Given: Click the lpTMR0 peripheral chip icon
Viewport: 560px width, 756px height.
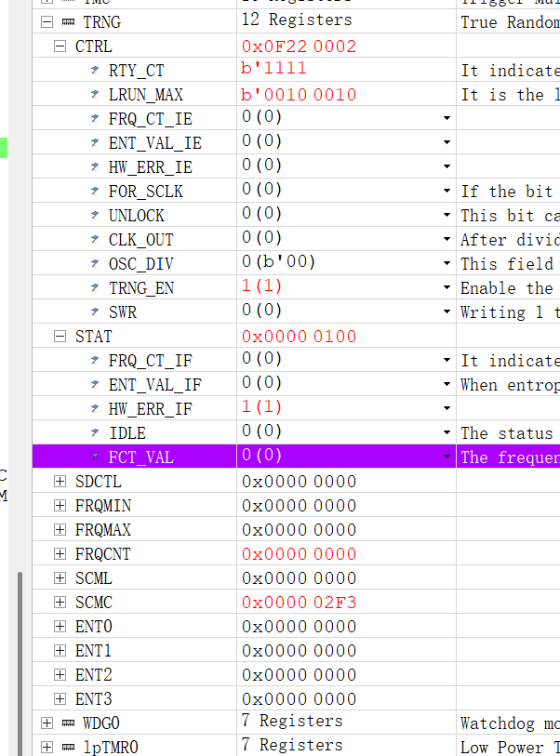Looking at the screenshot, I should point(69,748).
